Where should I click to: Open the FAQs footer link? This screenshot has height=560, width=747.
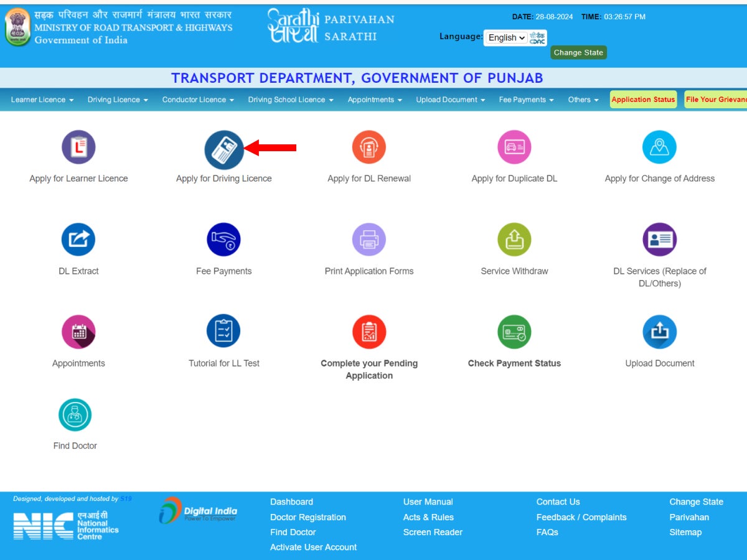point(547,532)
